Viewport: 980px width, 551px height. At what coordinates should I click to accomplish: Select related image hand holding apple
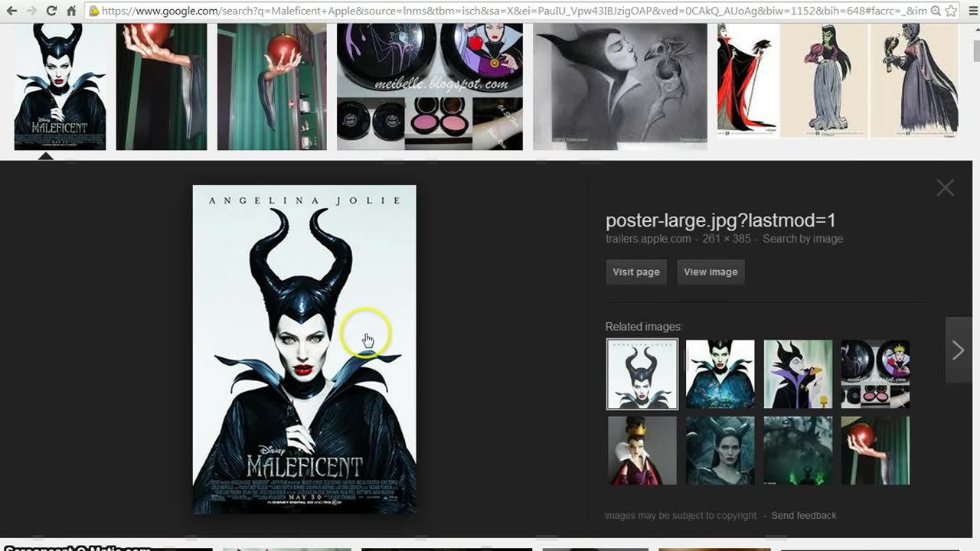[x=875, y=451]
